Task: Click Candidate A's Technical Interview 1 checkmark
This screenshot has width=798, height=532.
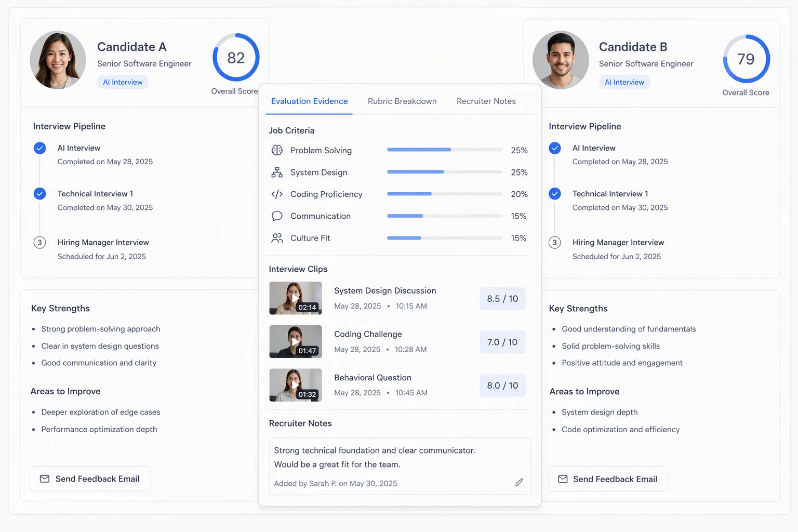Action: 39,194
